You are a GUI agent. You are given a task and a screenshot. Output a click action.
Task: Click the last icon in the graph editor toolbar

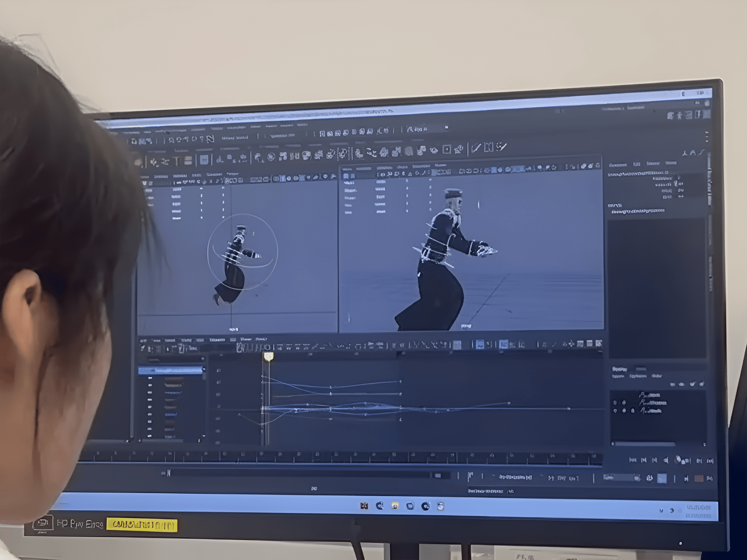[599, 343]
